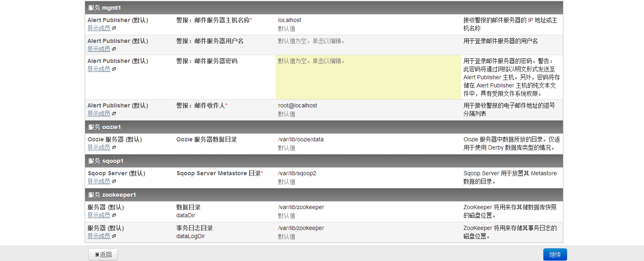
Task: Edit the localhost mail server hostname value
Action: 290,20
